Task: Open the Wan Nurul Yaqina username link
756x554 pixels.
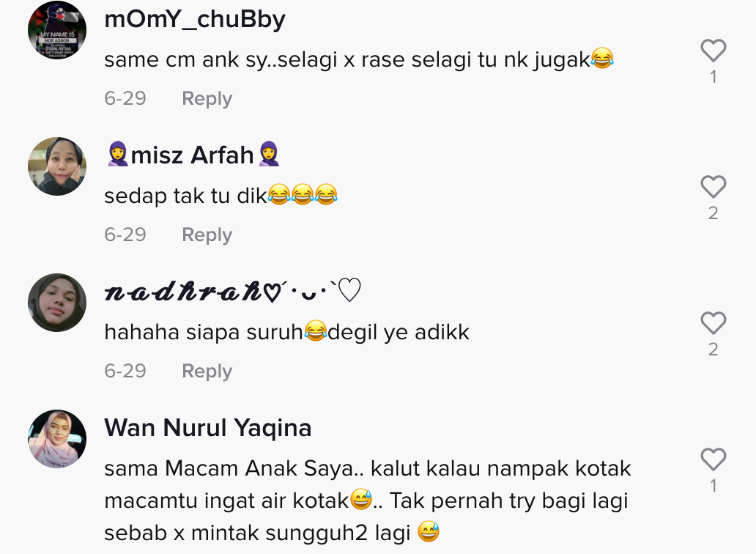Action: pyautogui.click(x=208, y=428)
